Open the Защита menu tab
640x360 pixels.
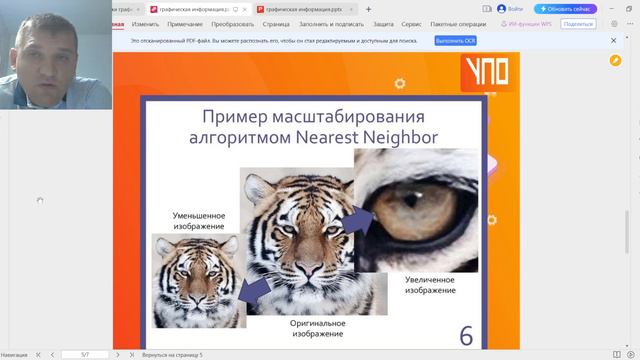(x=384, y=24)
